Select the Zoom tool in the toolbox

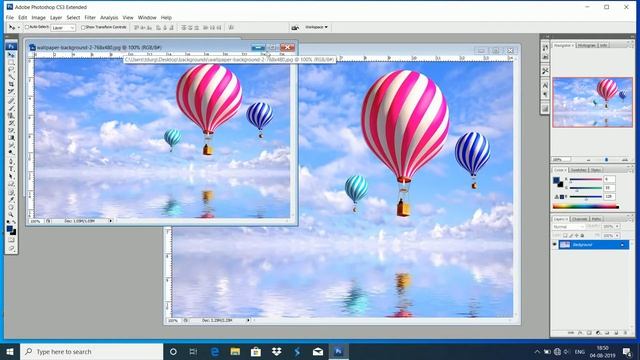coord(11,214)
